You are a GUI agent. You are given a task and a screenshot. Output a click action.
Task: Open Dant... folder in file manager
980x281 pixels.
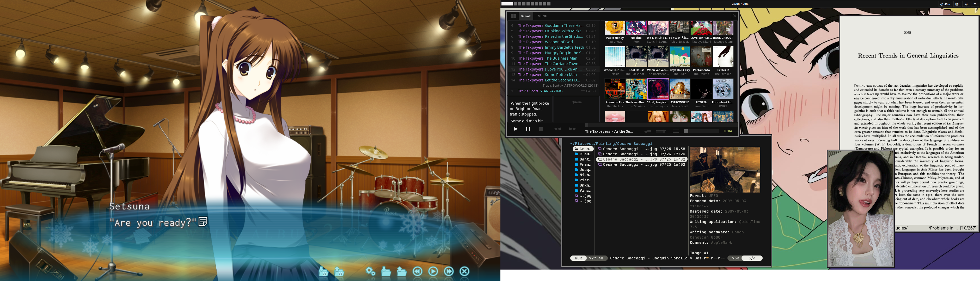point(583,159)
